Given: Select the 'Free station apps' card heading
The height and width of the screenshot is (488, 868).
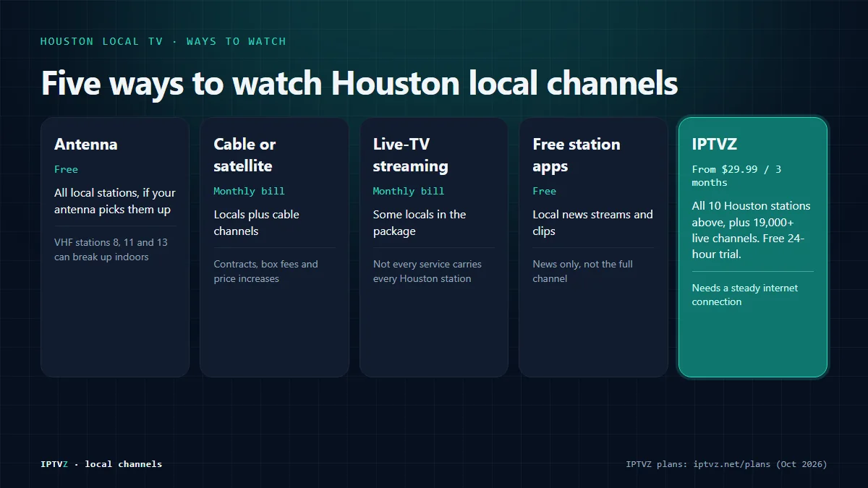Looking at the screenshot, I should coord(576,155).
